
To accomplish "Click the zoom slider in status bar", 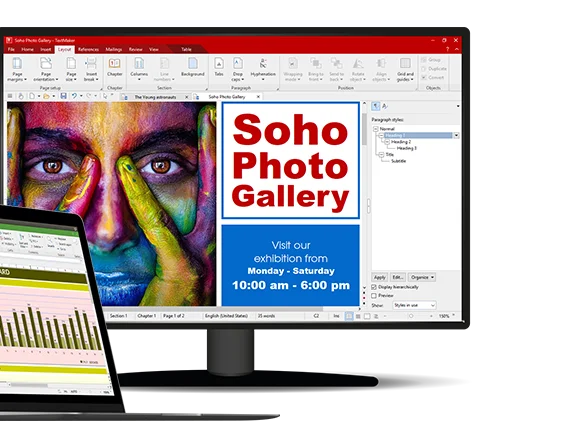I will pyautogui.click(x=411, y=316).
